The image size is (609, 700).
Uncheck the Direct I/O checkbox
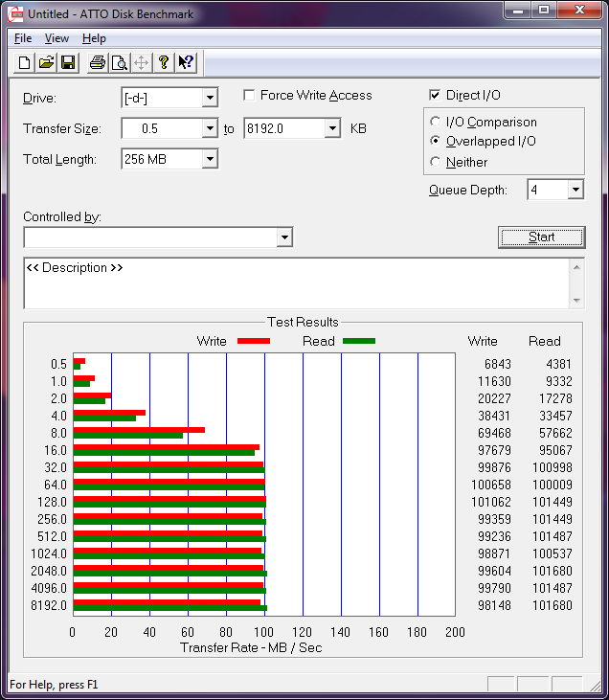(x=435, y=95)
